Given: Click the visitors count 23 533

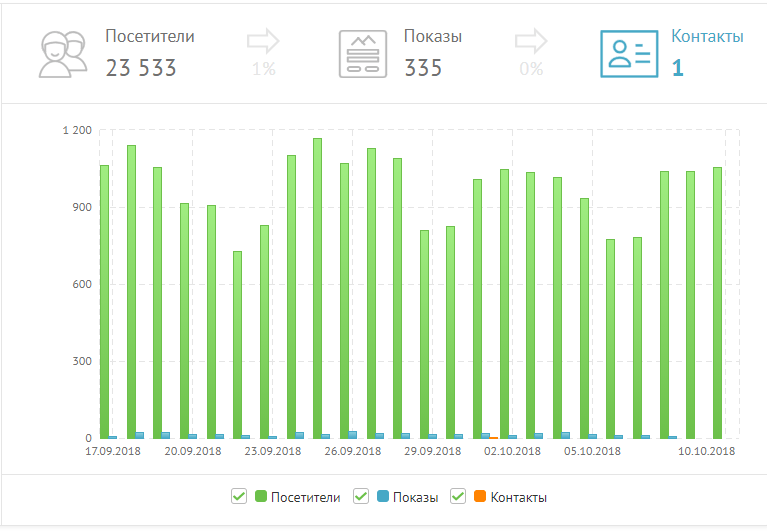Looking at the screenshot, I should tap(141, 68).
